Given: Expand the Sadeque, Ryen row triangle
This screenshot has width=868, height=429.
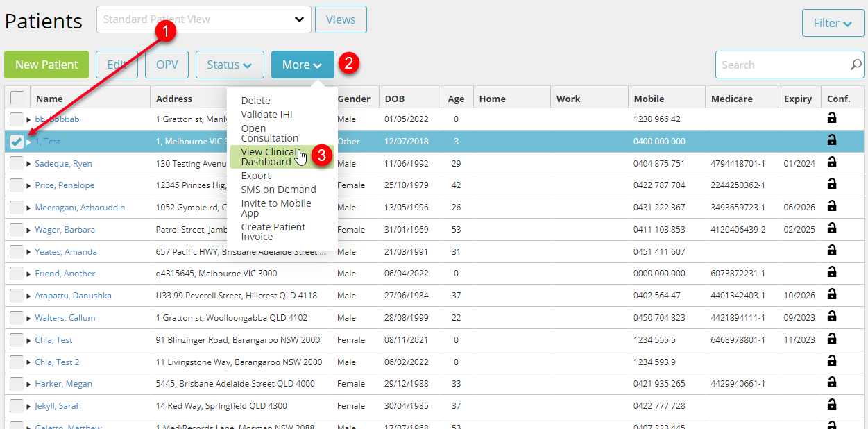Looking at the screenshot, I should pos(28,164).
